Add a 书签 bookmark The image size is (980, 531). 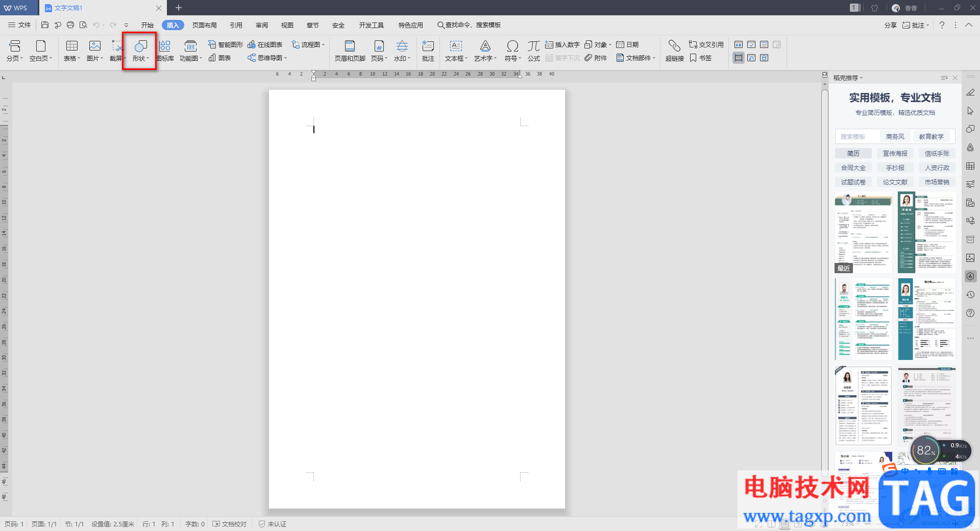click(x=701, y=58)
